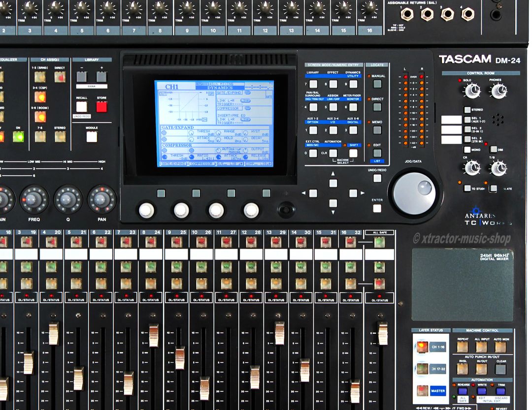Viewport: 532px width, 410px height.
Task: Toggle the ALL SAFE green button
Action: 379,242
